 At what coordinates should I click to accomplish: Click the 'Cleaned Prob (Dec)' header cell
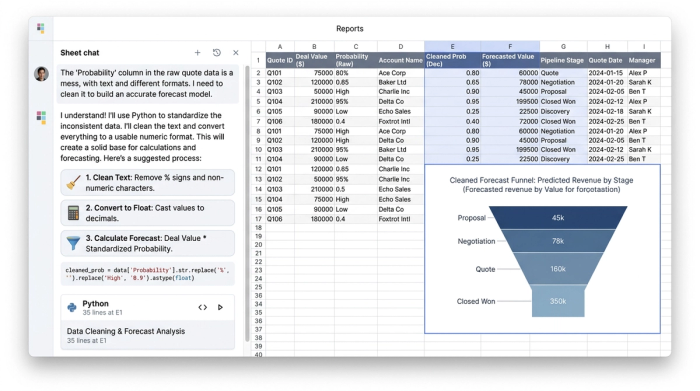tap(452, 60)
